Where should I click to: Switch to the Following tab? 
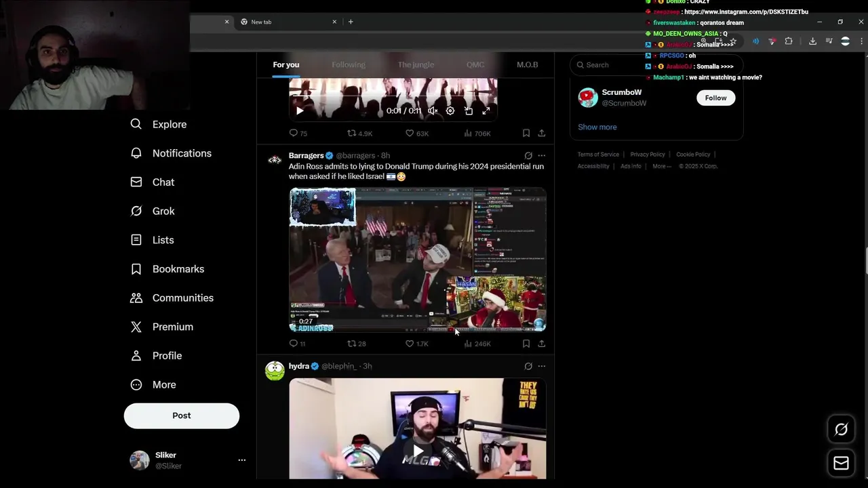click(349, 64)
